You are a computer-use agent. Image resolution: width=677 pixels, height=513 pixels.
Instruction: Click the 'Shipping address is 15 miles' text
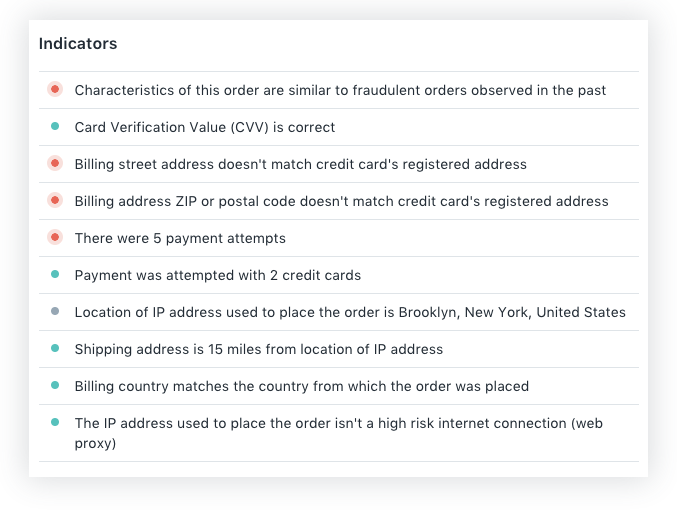pyautogui.click(x=259, y=349)
